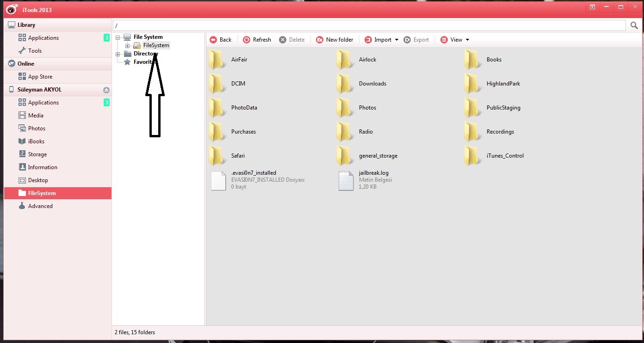Open the title bar dropdown menu button
This screenshot has width=644, height=343.
593,7
